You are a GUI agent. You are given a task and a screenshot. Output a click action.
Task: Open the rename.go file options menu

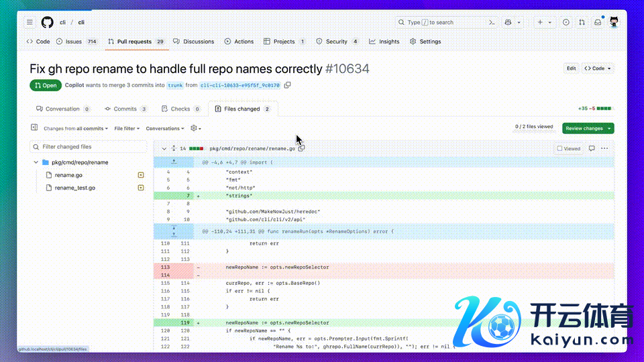(604, 148)
